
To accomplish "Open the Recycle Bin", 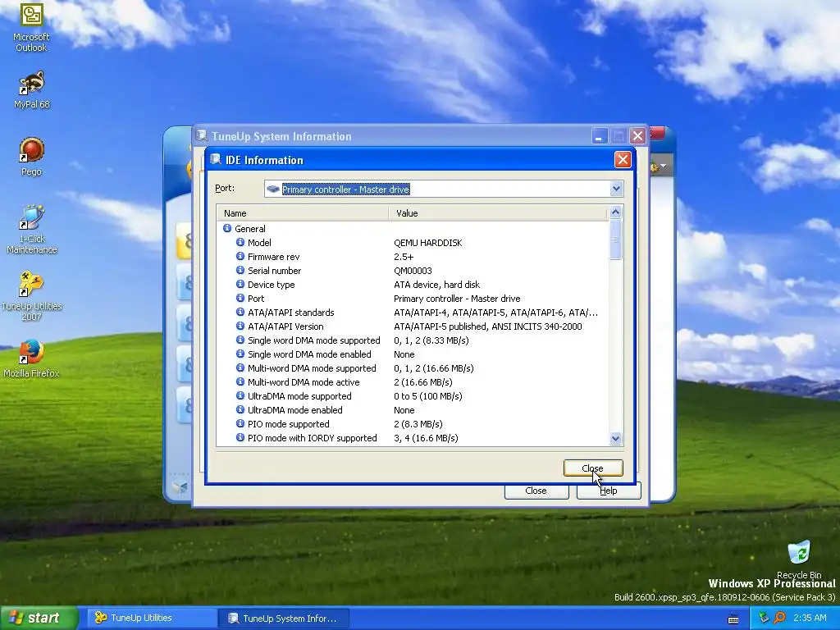I will [x=799, y=559].
